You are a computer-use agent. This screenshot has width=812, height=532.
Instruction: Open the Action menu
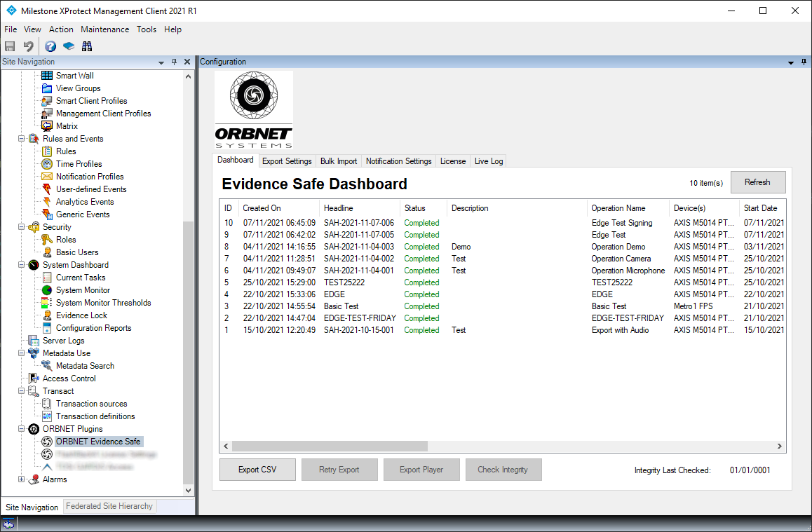point(61,29)
